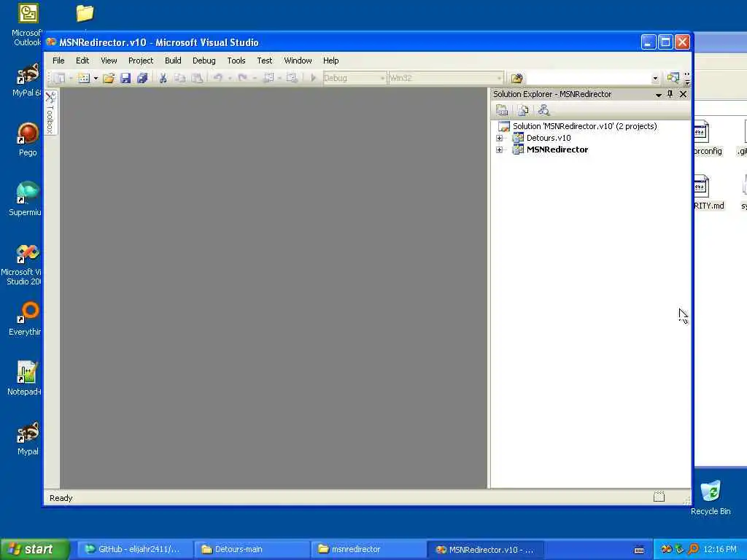Viewport: 747px width, 560px height.
Task: Click the Paste toolbar icon
Action: point(197,78)
